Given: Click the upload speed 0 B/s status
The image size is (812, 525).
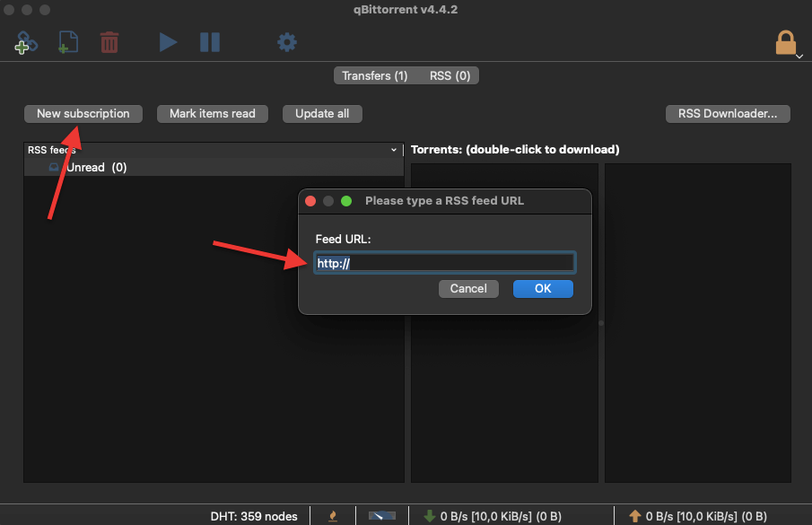Looking at the screenshot, I should click(706, 516).
